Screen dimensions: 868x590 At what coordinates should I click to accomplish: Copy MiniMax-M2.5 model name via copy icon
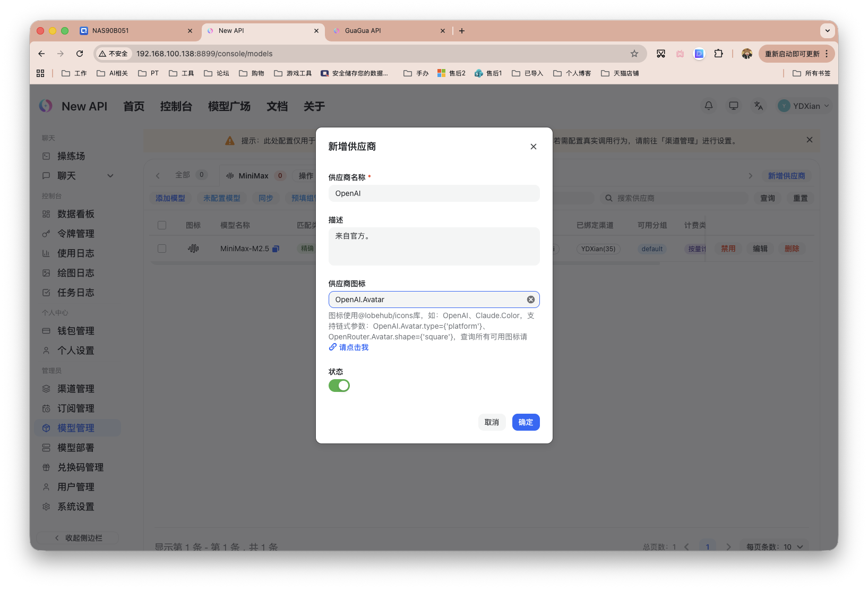(x=276, y=249)
